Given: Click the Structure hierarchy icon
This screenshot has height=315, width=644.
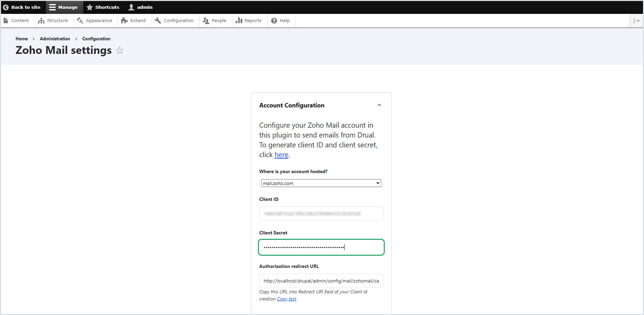Looking at the screenshot, I should [x=41, y=21].
